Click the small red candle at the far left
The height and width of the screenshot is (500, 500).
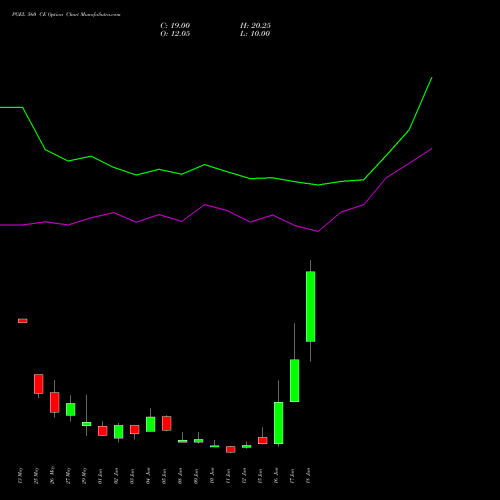click(23, 321)
